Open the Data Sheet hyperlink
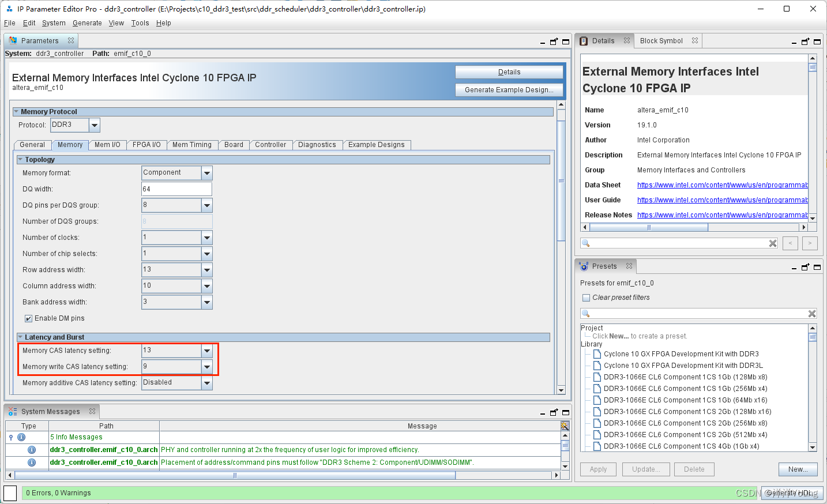Screen dimensions: 827x504 pyautogui.click(x=722, y=185)
